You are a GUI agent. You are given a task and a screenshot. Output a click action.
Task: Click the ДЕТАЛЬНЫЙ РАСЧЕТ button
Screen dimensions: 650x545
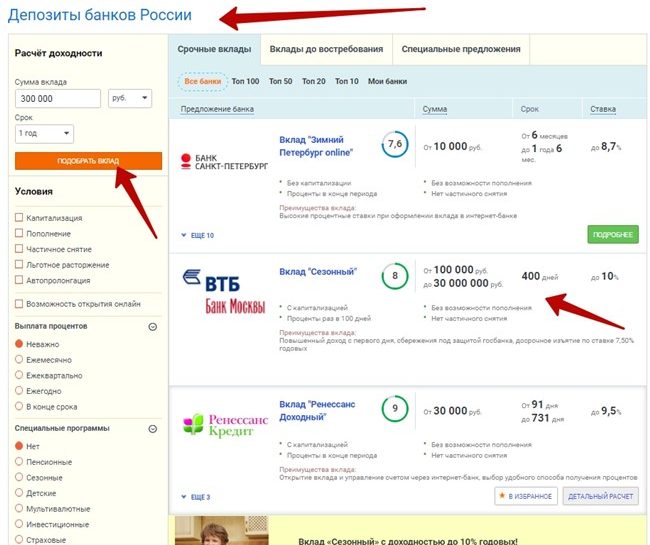coord(600,496)
